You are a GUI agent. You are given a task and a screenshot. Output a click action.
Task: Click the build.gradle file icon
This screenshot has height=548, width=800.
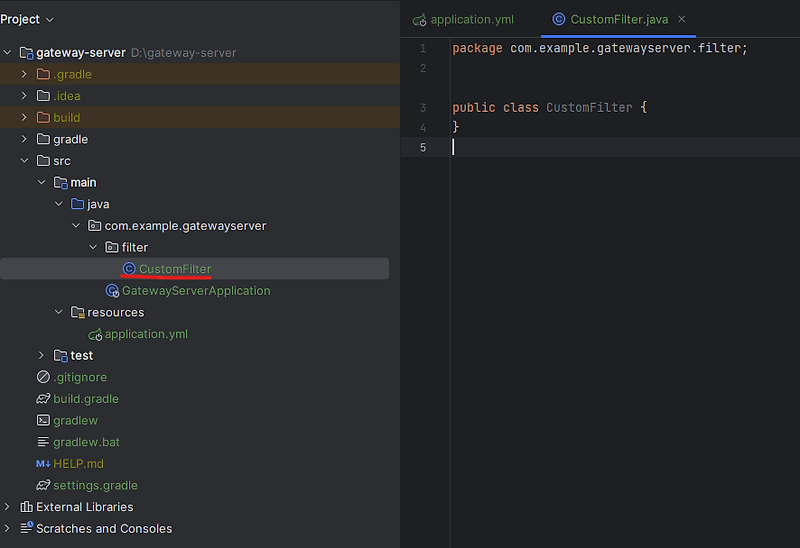(x=43, y=399)
